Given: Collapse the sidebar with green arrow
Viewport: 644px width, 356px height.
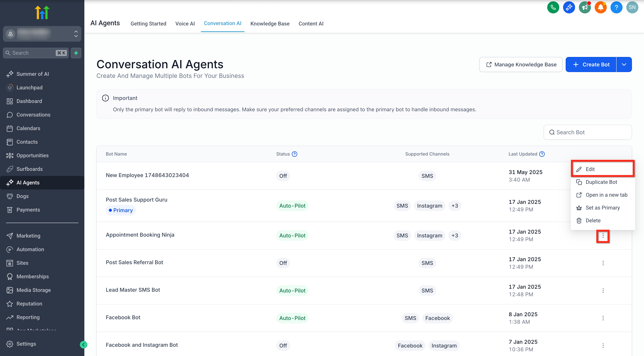Looking at the screenshot, I should tap(83, 345).
